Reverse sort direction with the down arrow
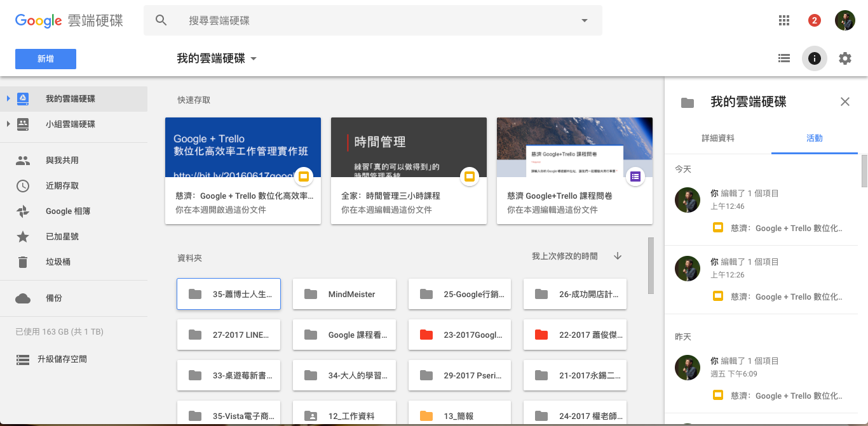 618,256
